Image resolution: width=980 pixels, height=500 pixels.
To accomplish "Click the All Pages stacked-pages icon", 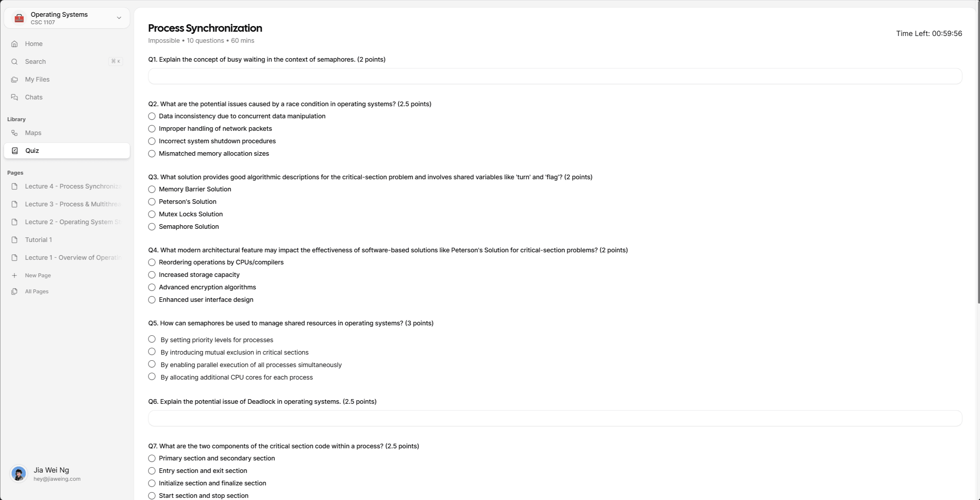I will (15, 291).
